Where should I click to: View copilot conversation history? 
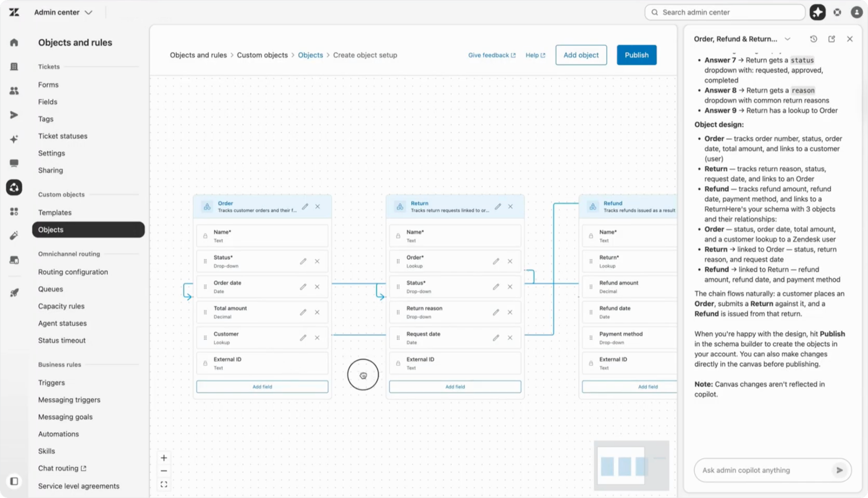point(813,39)
